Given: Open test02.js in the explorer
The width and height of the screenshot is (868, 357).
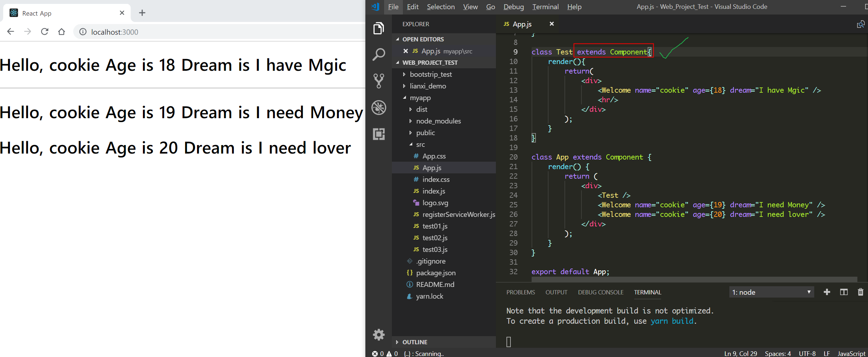Looking at the screenshot, I should (x=444, y=238).
